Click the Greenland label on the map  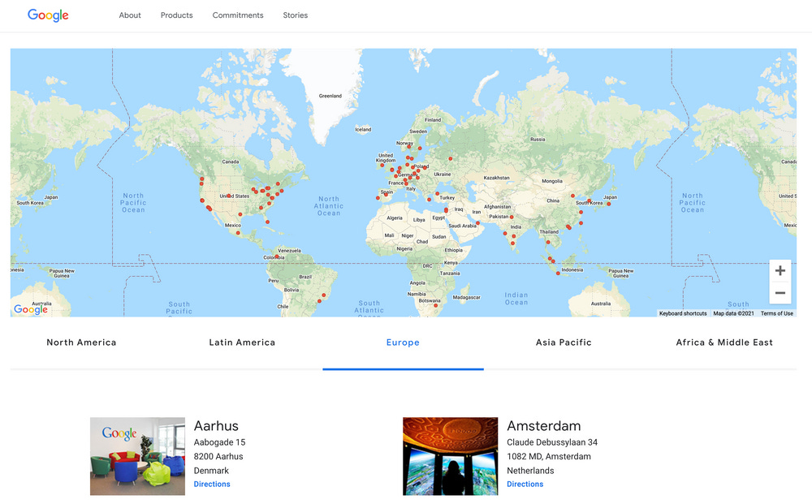coord(330,96)
